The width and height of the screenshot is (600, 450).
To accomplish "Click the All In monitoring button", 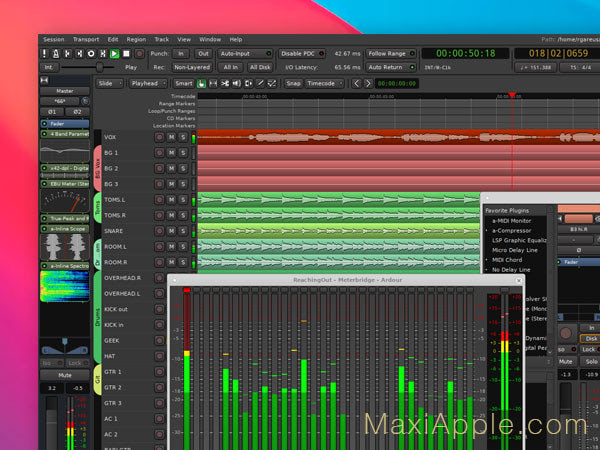I will (231, 67).
